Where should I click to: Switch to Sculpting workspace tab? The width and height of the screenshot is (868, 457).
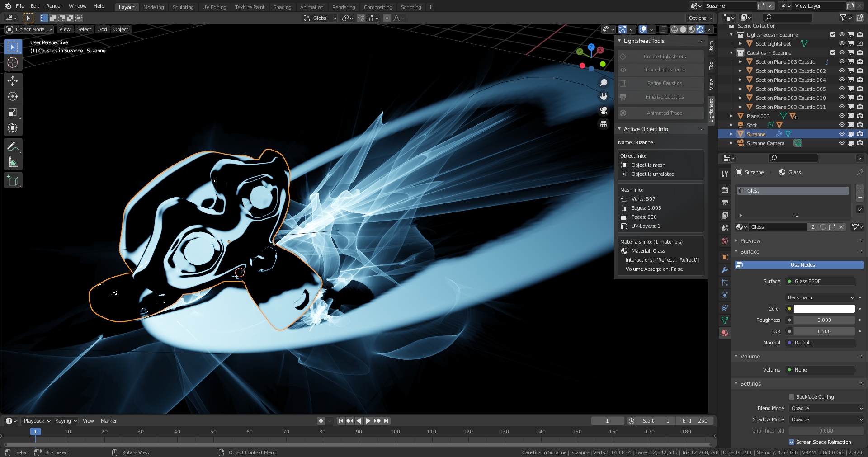(183, 7)
